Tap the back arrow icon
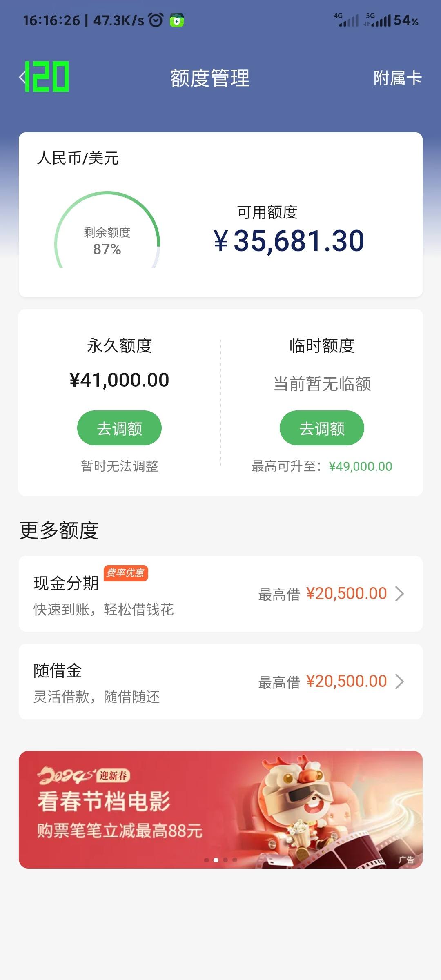The height and width of the screenshot is (980, 441). (x=22, y=77)
